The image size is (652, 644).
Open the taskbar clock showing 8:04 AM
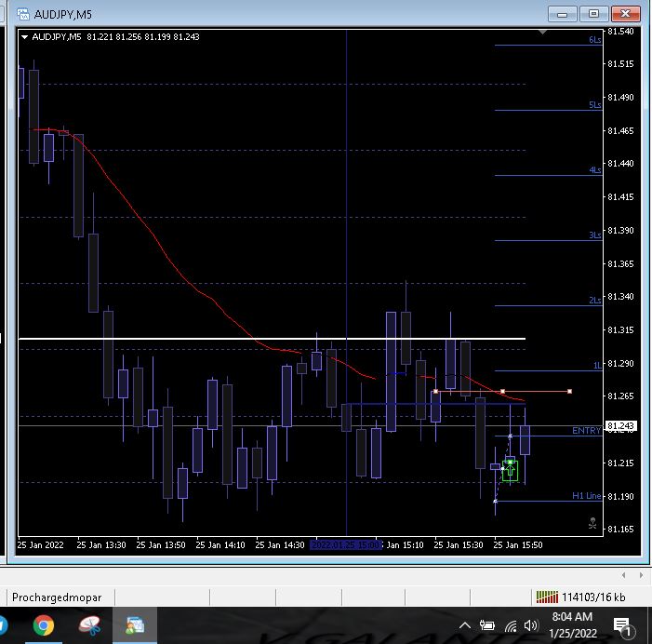[x=573, y=624]
